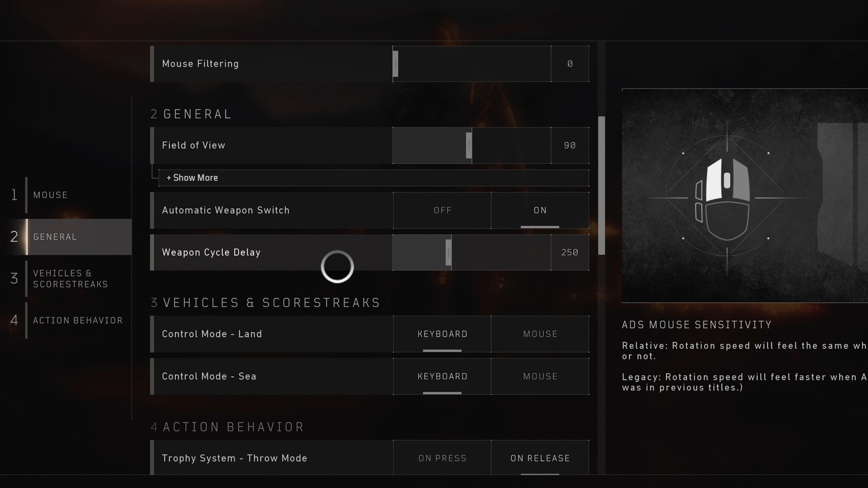Open the Mouse settings category
Image resolution: width=868 pixels, height=488 pixels.
[x=51, y=195]
